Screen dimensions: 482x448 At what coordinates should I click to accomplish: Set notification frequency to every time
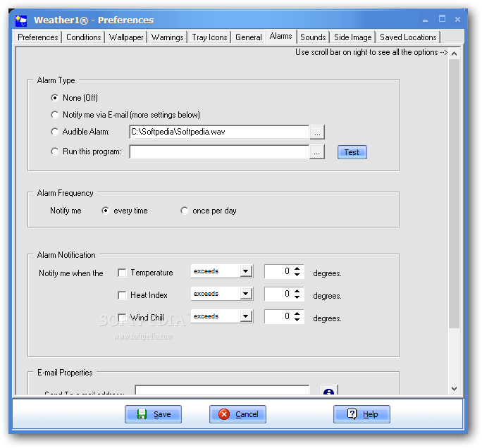(106, 211)
